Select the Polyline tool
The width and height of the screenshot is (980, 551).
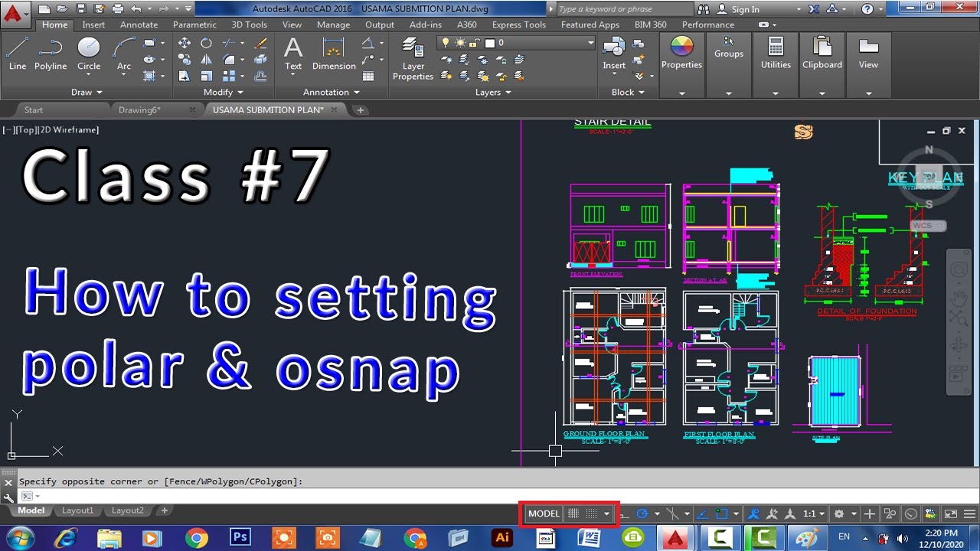tap(51, 54)
